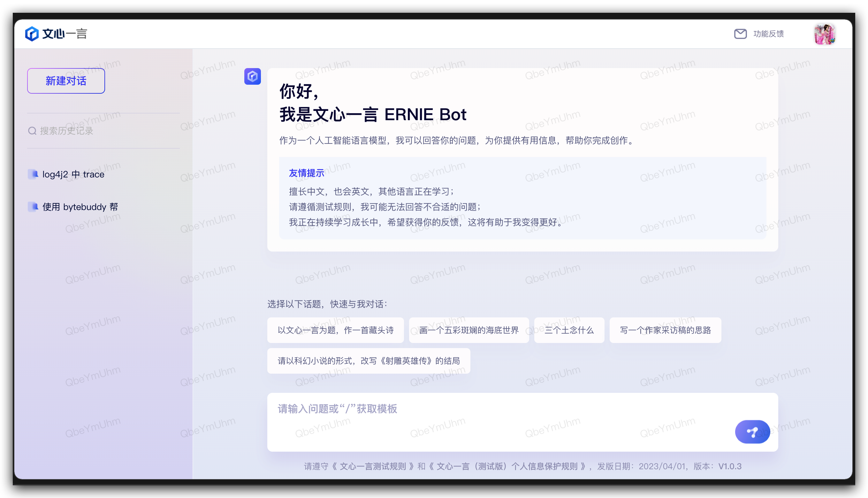Choose topic 三个土念什么

[569, 330]
